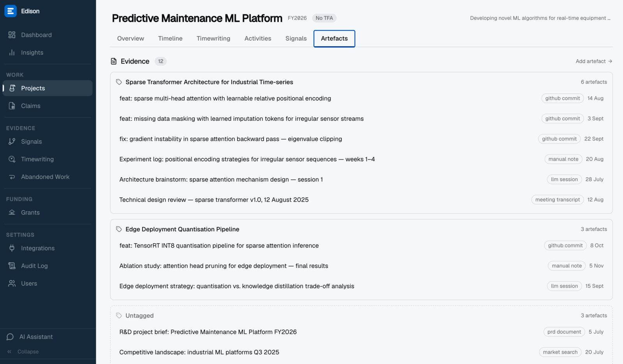Click the Evidence count badge 12
This screenshot has width=623, height=364.
[x=160, y=62]
